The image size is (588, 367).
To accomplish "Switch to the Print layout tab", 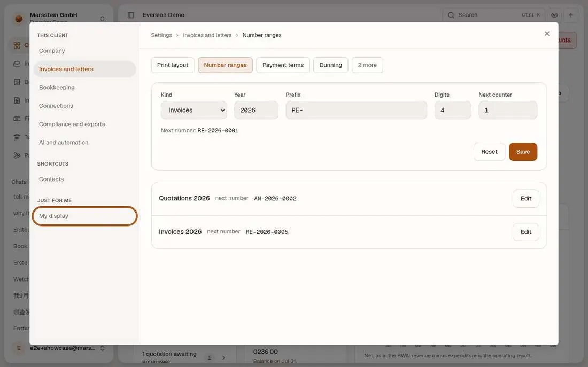I will 173,65.
